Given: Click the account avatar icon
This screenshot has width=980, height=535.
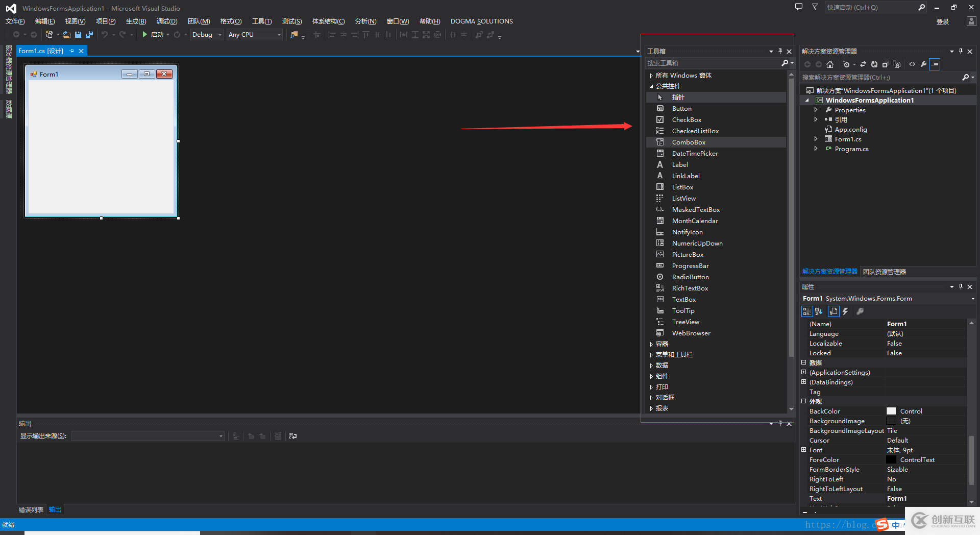Looking at the screenshot, I should click(971, 21).
